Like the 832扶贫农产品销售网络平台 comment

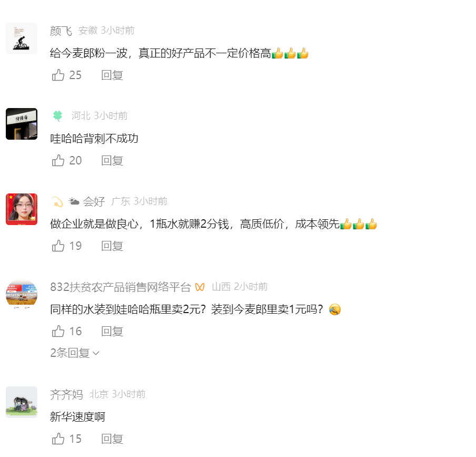click(58, 331)
